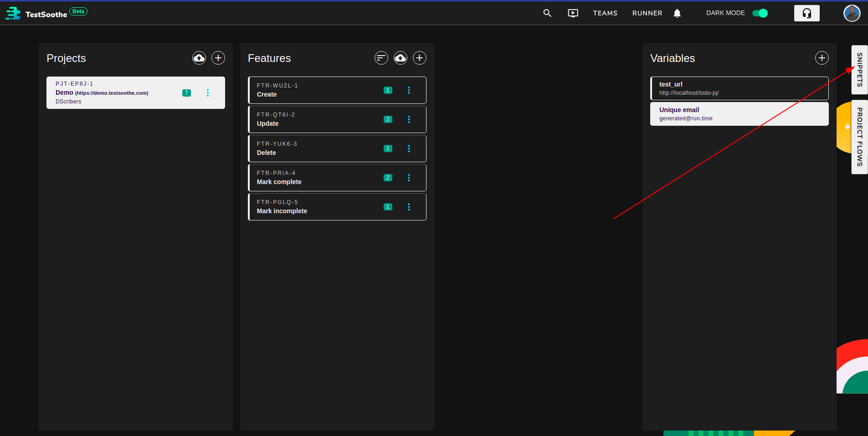Select the test_url variable

click(x=739, y=88)
